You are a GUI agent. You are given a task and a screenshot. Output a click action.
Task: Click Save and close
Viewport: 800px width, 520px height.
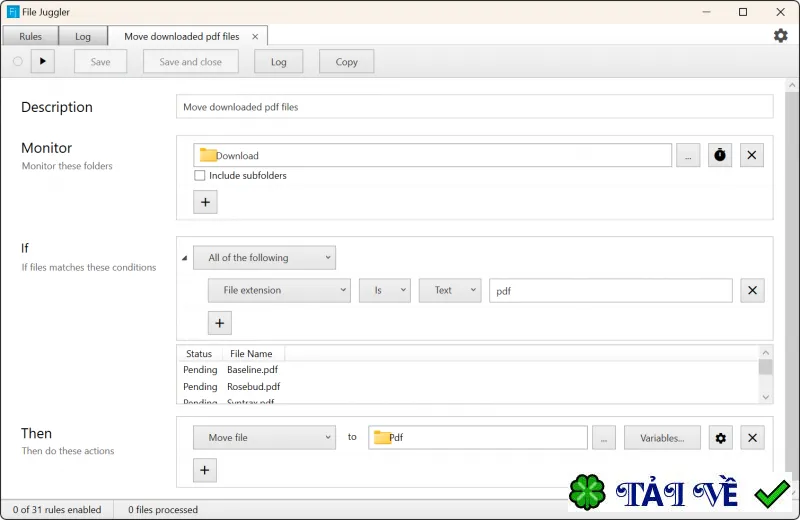190,62
